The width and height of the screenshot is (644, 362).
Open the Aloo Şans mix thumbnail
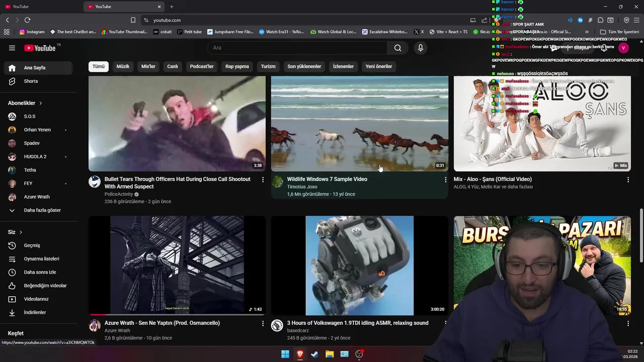pyautogui.click(x=542, y=124)
